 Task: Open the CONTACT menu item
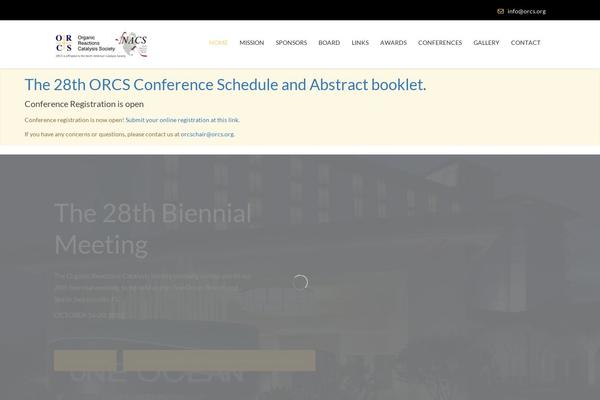click(525, 42)
